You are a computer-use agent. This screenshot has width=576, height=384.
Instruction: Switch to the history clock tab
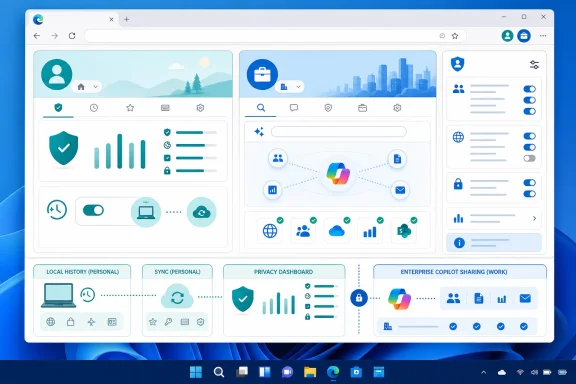coord(94,108)
